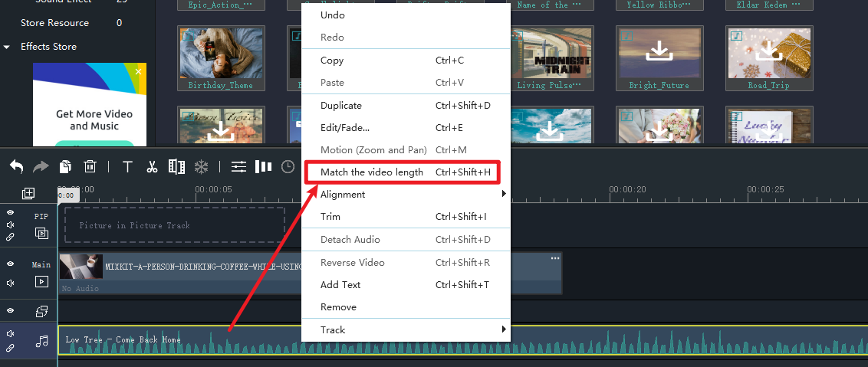
Task: Click the clock duration icon
Action: tap(288, 166)
